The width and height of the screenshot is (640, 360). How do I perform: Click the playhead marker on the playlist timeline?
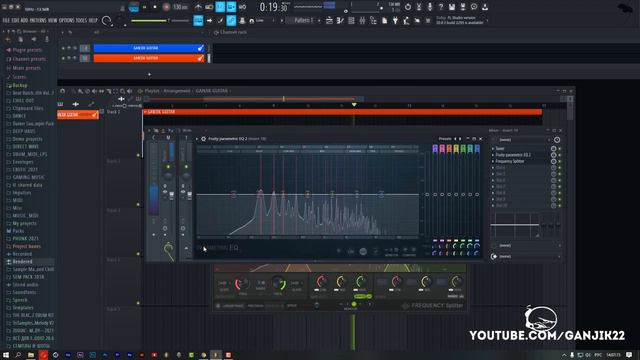[x=354, y=105]
